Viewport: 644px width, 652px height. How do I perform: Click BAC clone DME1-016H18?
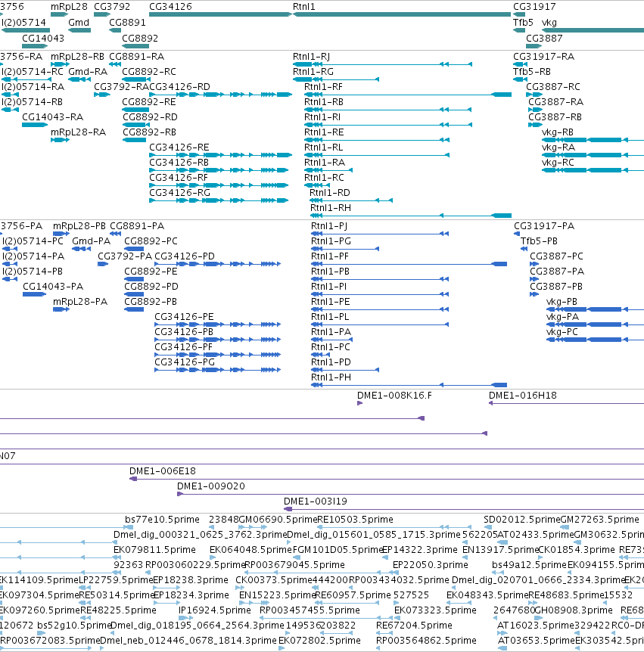pyautogui.click(x=522, y=396)
